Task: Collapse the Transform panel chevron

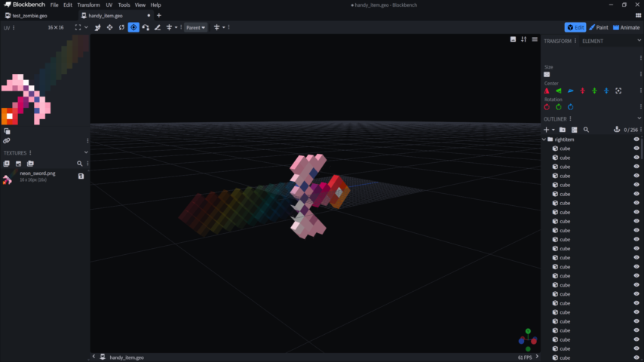Action: coord(639,41)
